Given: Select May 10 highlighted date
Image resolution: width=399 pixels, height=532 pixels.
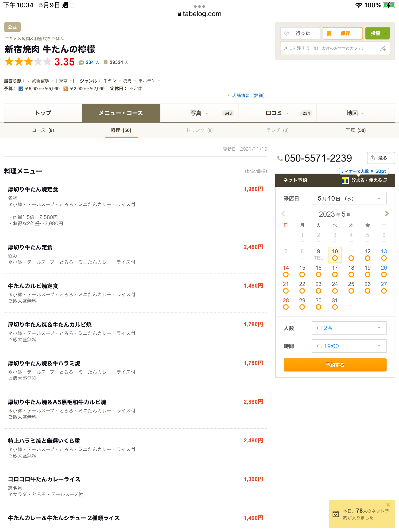Looking at the screenshot, I should pos(335,255).
